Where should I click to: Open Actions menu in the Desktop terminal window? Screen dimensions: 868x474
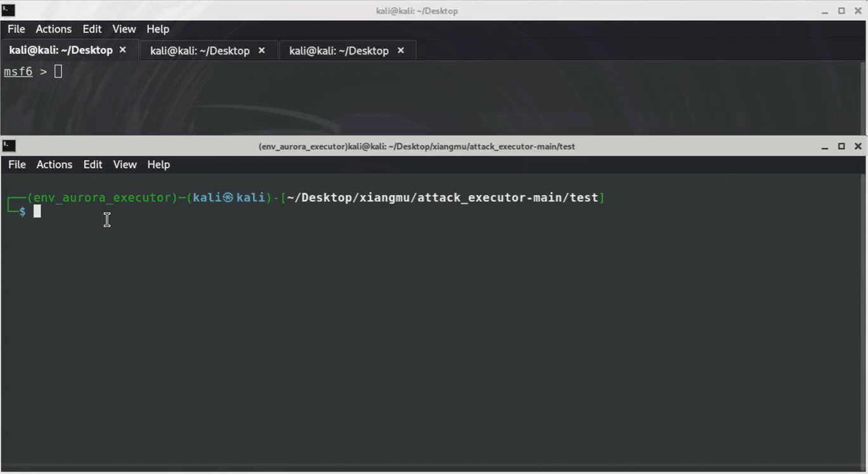[53, 29]
